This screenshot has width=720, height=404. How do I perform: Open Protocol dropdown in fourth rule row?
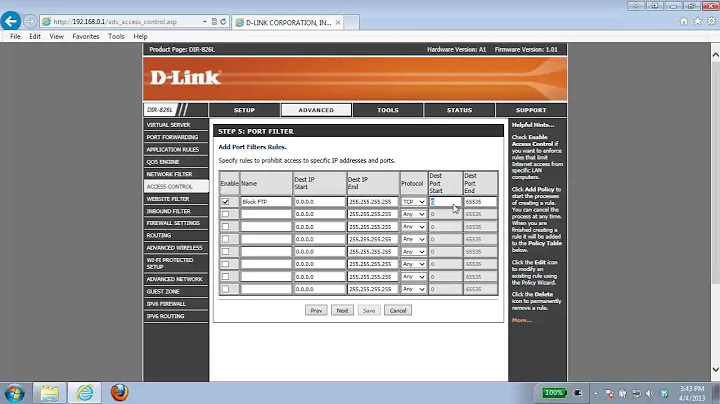click(413, 239)
